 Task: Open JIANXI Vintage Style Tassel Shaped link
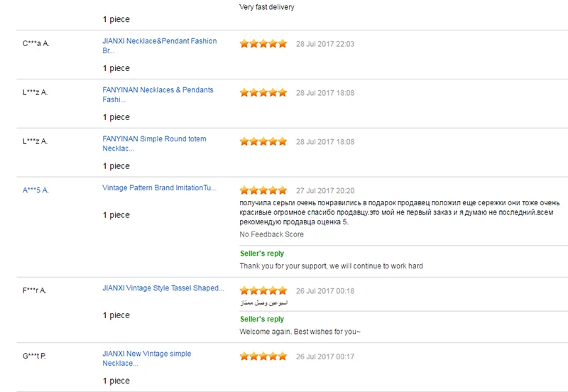tap(163, 288)
